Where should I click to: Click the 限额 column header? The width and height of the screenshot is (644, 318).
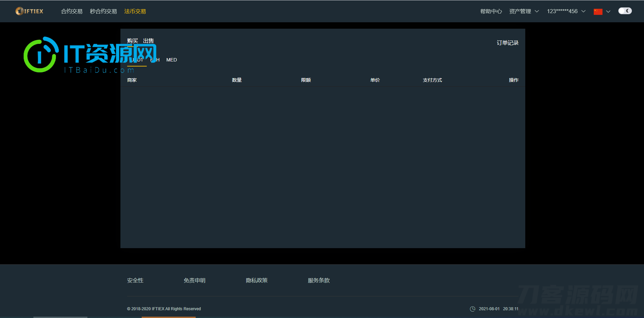click(x=306, y=80)
